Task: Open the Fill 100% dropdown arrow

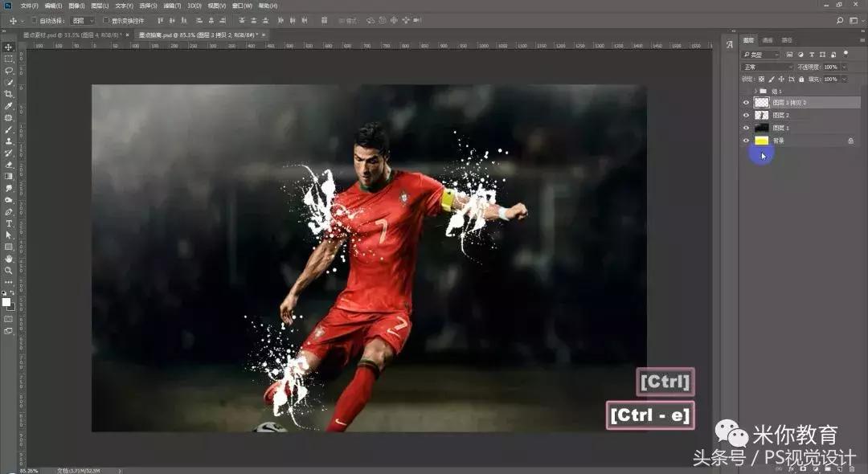Action: click(x=844, y=79)
